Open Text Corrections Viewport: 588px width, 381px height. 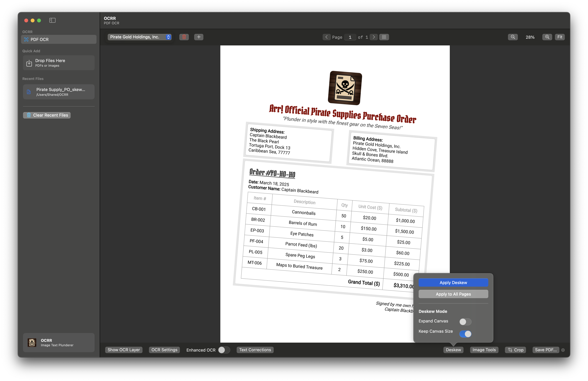pos(255,350)
